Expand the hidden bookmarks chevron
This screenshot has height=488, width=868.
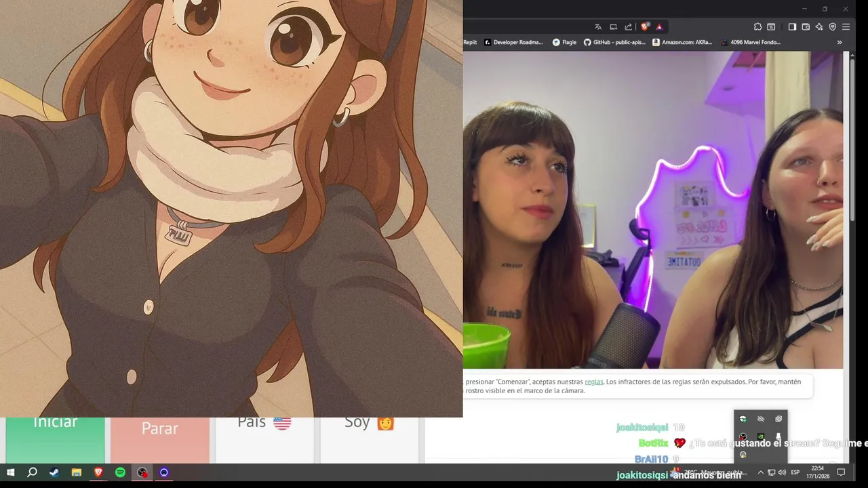tap(840, 42)
